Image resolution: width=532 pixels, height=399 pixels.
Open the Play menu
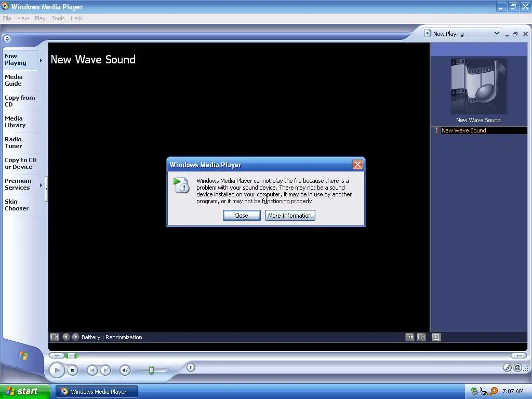pyautogui.click(x=40, y=18)
